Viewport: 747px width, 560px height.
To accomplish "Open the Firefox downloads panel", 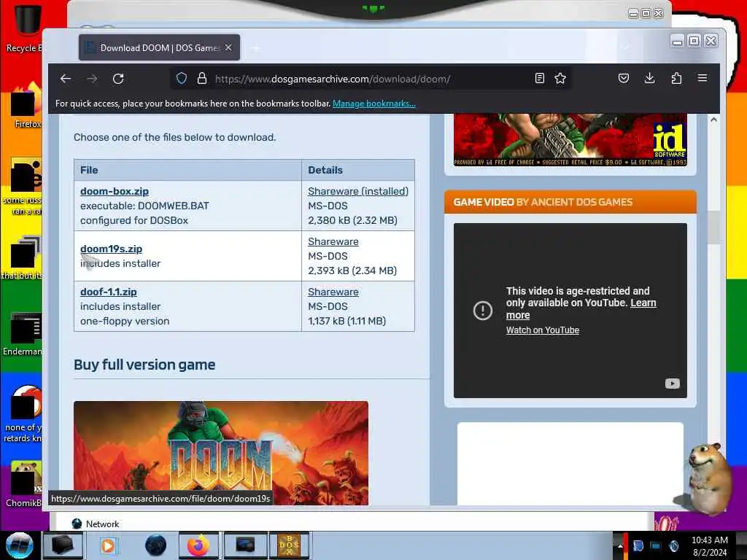I will pyautogui.click(x=649, y=78).
